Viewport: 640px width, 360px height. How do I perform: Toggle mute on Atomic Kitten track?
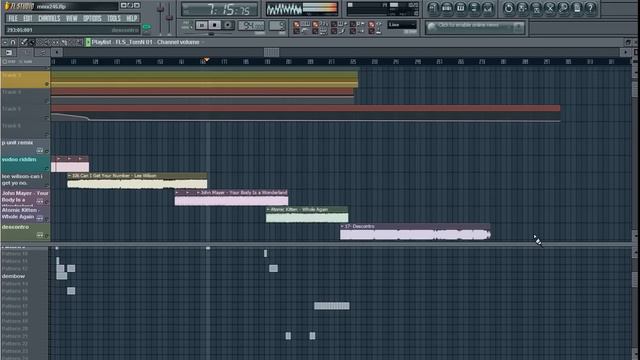[x=47, y=219]
